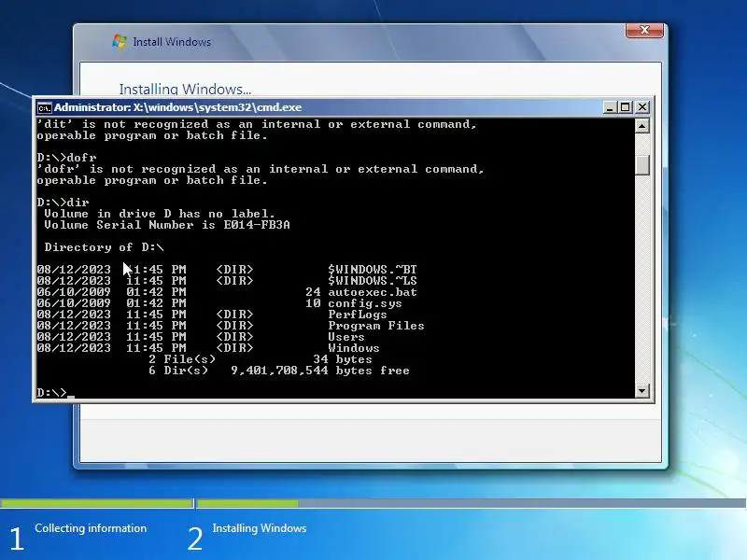Click the $WINDOWS.~BT directory entry
747x560 pixels.
tap(372, 270)
